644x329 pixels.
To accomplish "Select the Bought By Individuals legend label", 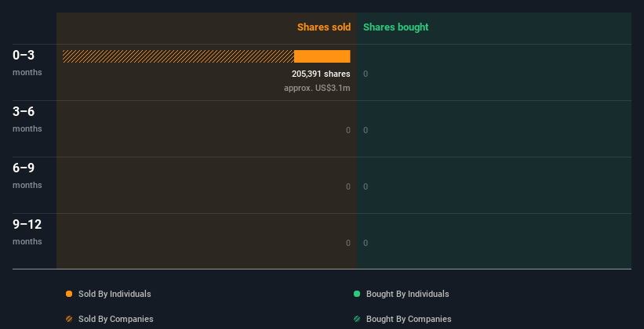I will (x=407, y=294).
